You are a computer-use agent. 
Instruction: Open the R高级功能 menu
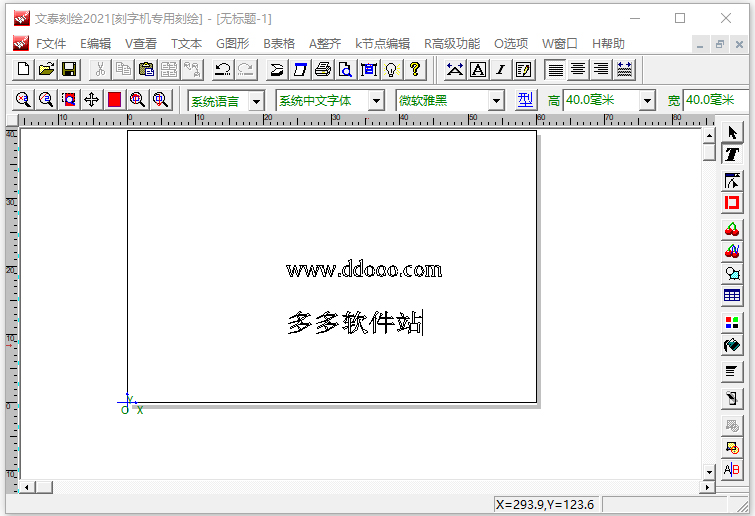coord(452,44)
